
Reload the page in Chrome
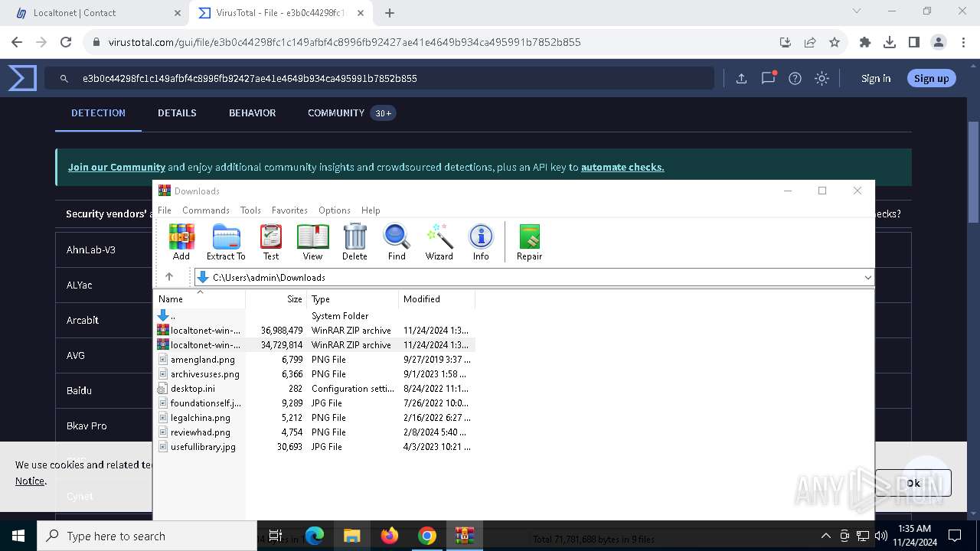[x=66, y=42]
